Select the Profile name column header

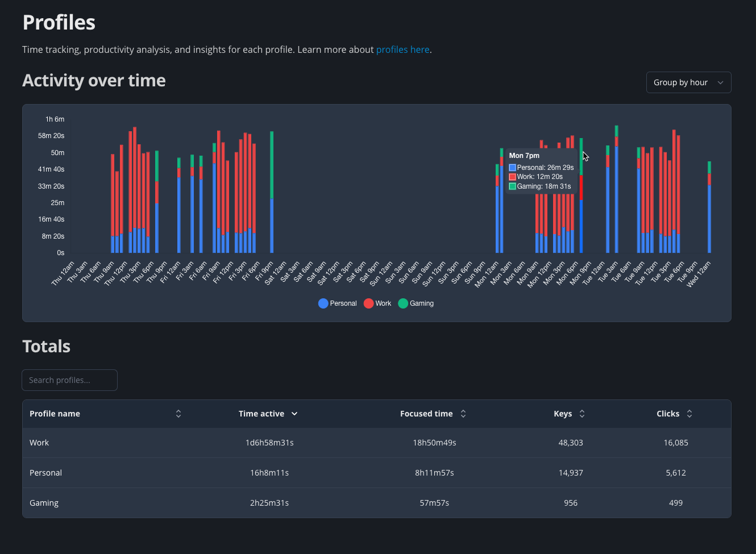[55, 414]
